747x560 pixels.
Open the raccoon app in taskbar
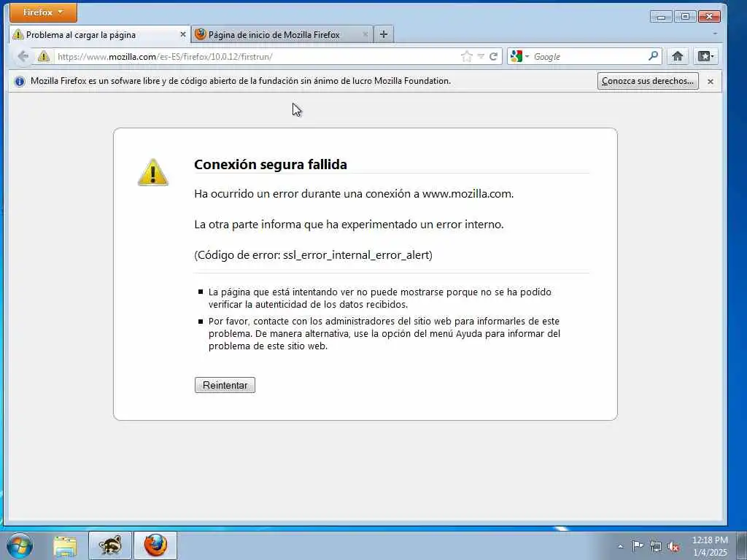(110, 545)
